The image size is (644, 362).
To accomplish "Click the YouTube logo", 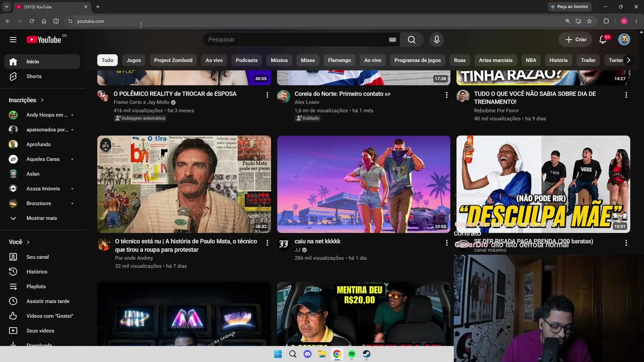I will (x=44, y=40).
